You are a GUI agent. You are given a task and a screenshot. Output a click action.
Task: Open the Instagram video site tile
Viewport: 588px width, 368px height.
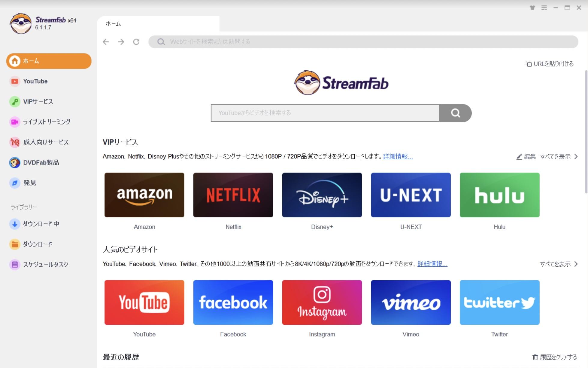pos(322,302)
